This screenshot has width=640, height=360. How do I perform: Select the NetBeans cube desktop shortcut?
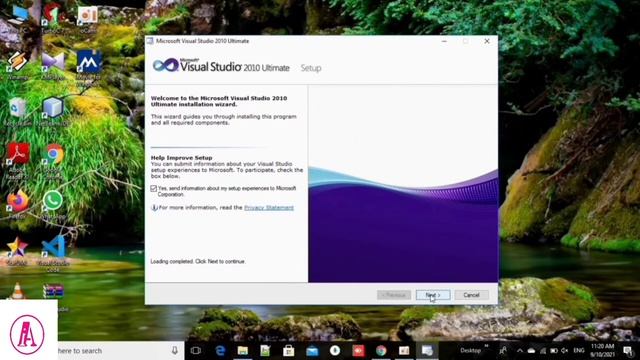[53, 111]
